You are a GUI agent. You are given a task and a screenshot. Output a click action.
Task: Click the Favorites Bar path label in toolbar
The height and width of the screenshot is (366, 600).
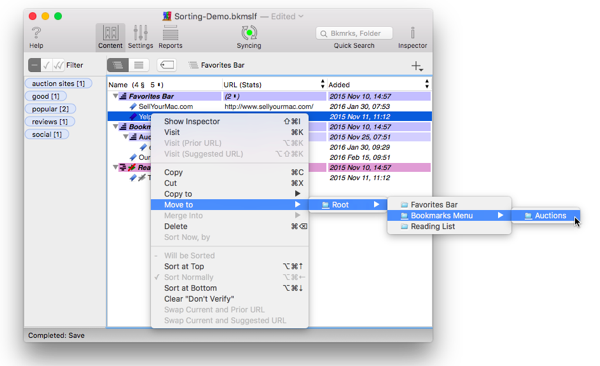pos(223,65)
